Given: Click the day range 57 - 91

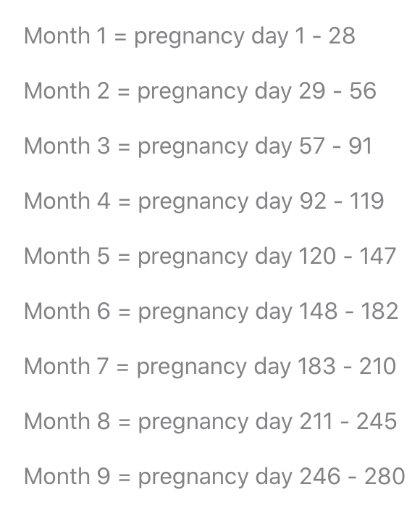Looking at the screenshot, I should [335, 146].
